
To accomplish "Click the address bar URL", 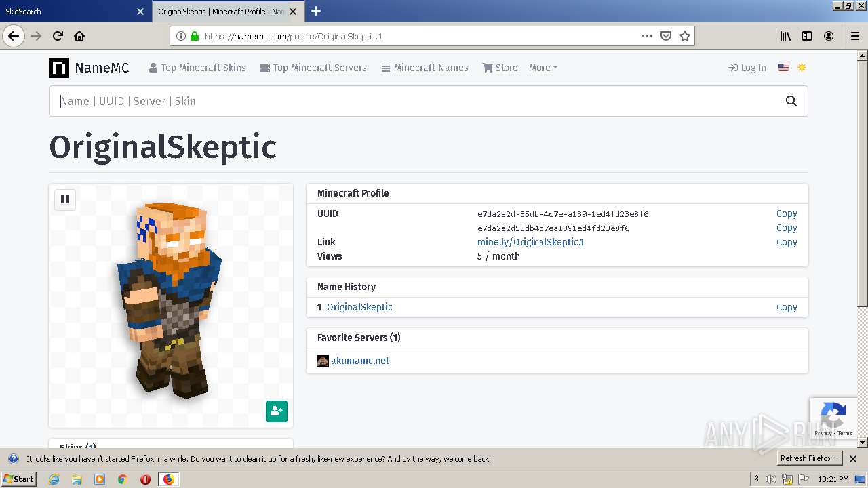I will (294, 36).
